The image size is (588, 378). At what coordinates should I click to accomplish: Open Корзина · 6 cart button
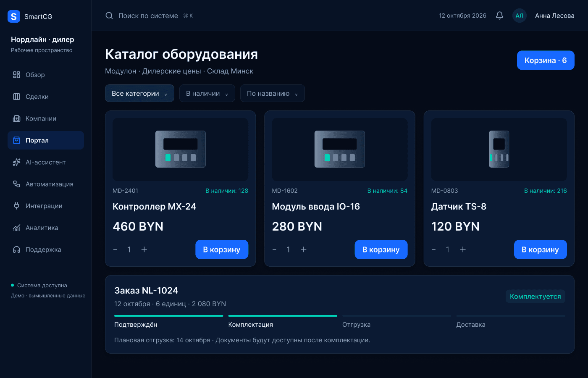(x=546, y=60)
